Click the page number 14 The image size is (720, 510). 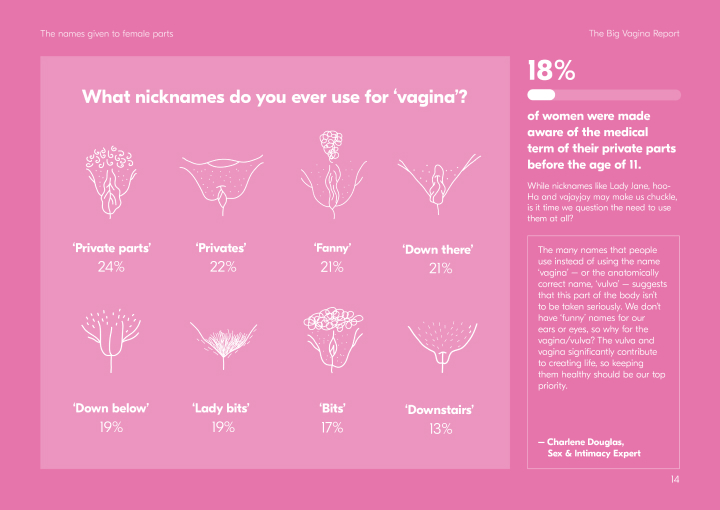point(675,479)
